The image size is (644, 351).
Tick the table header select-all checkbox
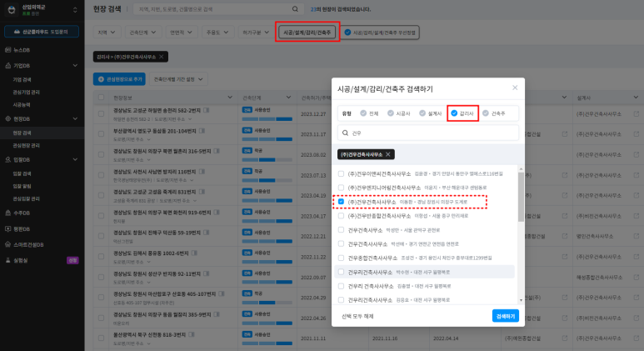(101, 98)
